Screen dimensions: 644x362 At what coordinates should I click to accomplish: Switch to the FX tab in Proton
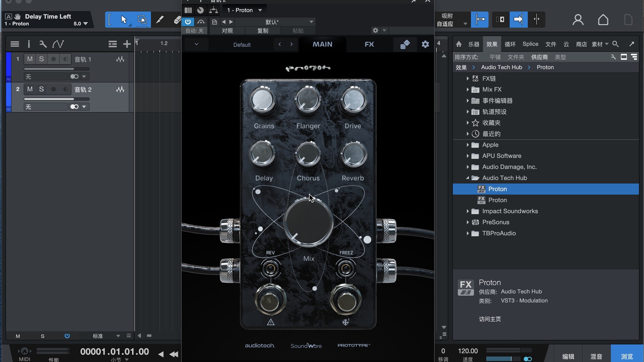pos(369,44)
